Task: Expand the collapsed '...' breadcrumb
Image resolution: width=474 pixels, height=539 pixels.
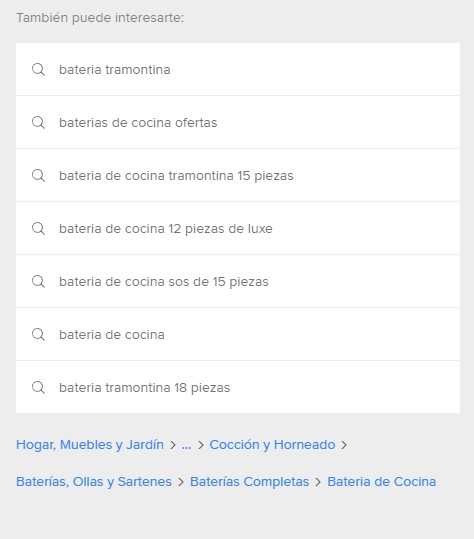Action: point(186,445)
